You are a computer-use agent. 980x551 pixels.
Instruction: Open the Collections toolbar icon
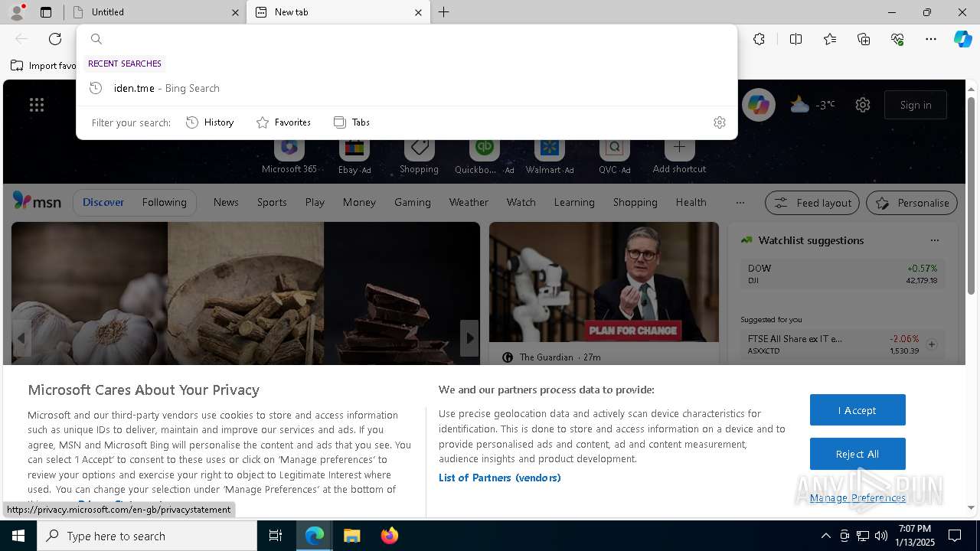coord(864,39)
